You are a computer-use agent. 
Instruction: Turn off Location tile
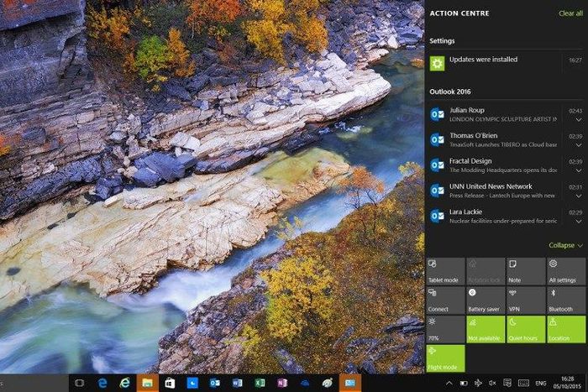[566, 329]
